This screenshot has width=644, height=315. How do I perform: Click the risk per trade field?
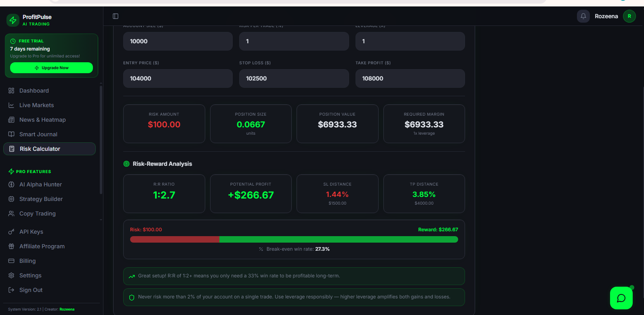click(294, 41)
